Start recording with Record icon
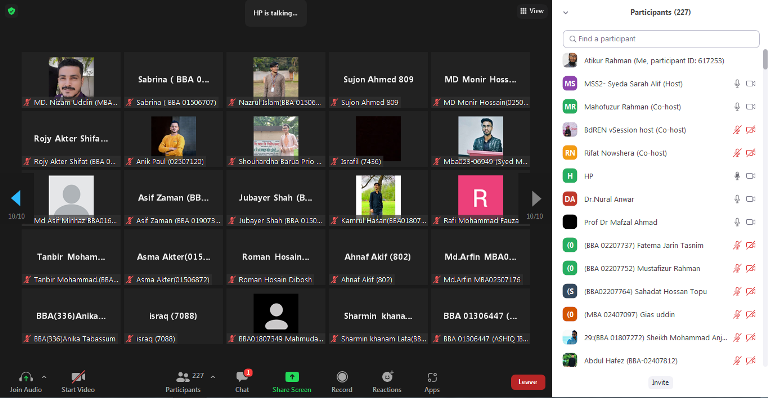Screen dimensions: 768x398 (342, 376)
